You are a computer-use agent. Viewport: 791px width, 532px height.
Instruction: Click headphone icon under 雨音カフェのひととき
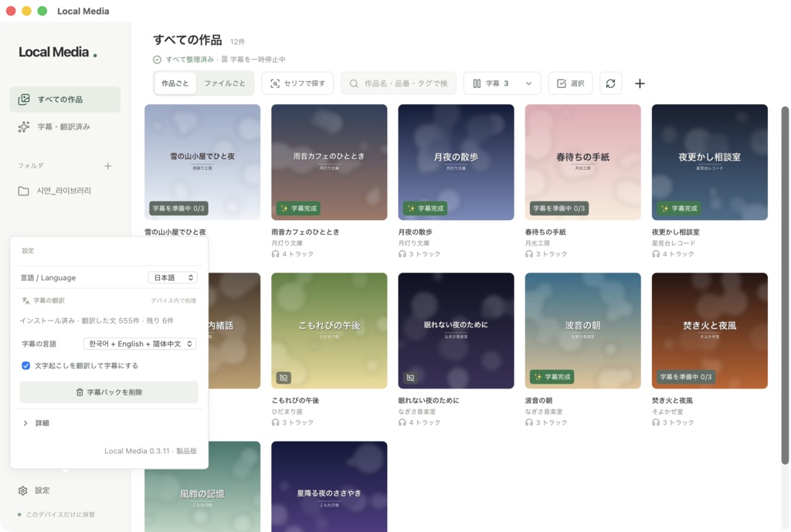tap(276, 254)
